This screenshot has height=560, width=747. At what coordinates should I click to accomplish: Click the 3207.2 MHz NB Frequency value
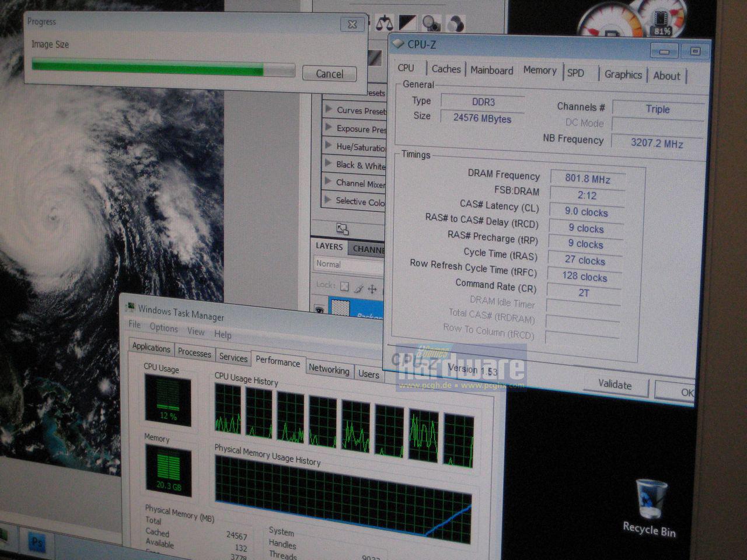point(657,143)
